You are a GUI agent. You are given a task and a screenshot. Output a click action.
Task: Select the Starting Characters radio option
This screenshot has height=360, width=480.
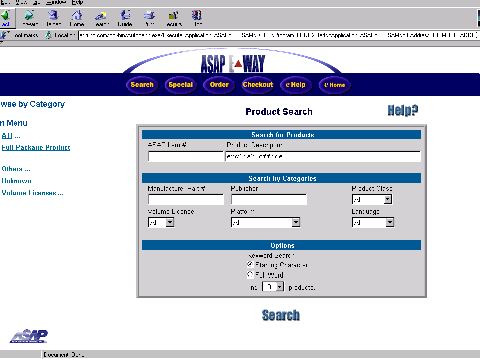point(250,265)
